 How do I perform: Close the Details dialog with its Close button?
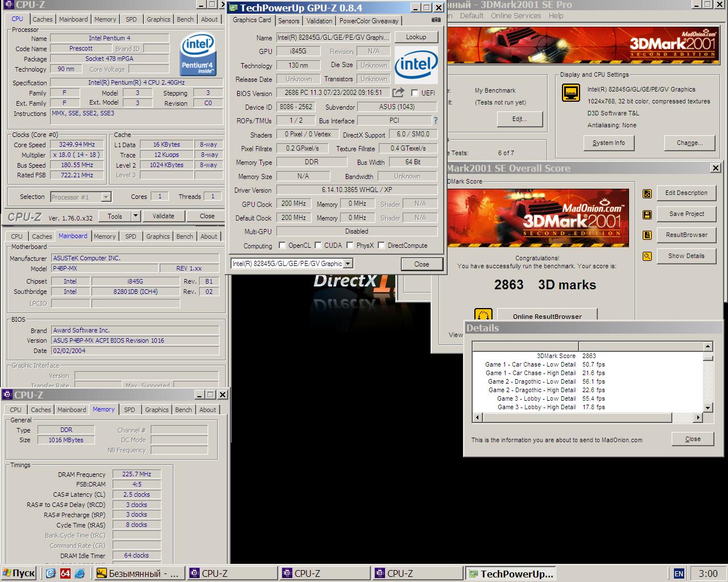pyautogui.click(x=693, y=439)
